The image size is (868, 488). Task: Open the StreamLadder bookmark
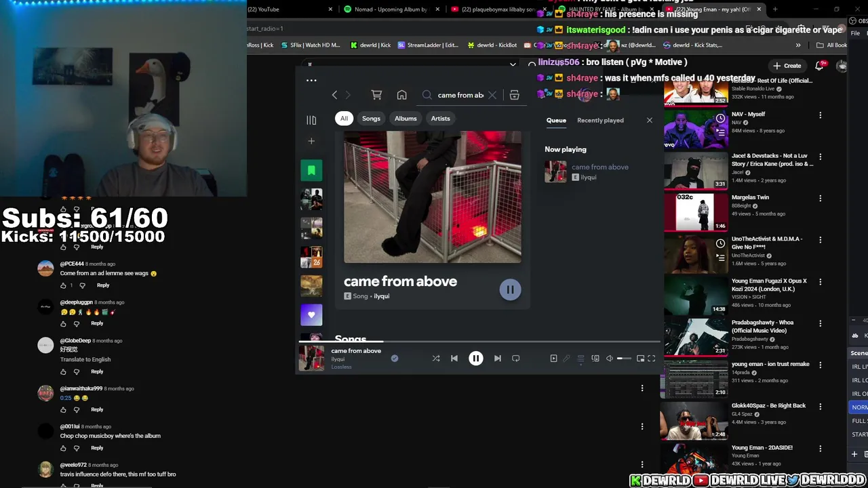pos(428,45)
